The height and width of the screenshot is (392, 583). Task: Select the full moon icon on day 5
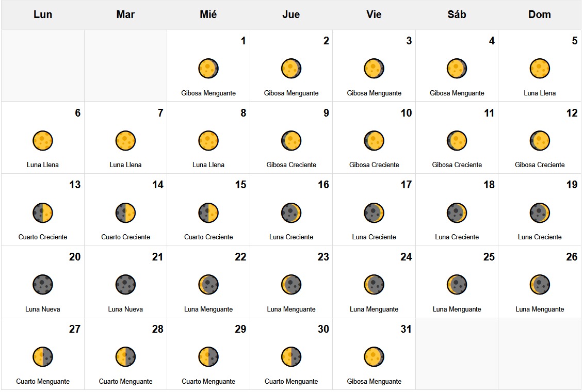point(540,69)
